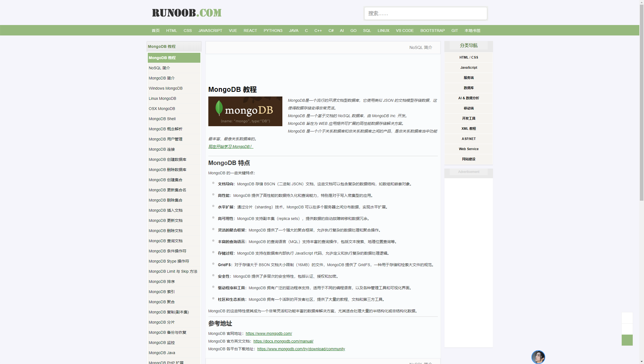Viewport: 644px width, 364px height.
Task: Open MongoDB 用户管理 sidebar link
Action: (x=174, y=139)
